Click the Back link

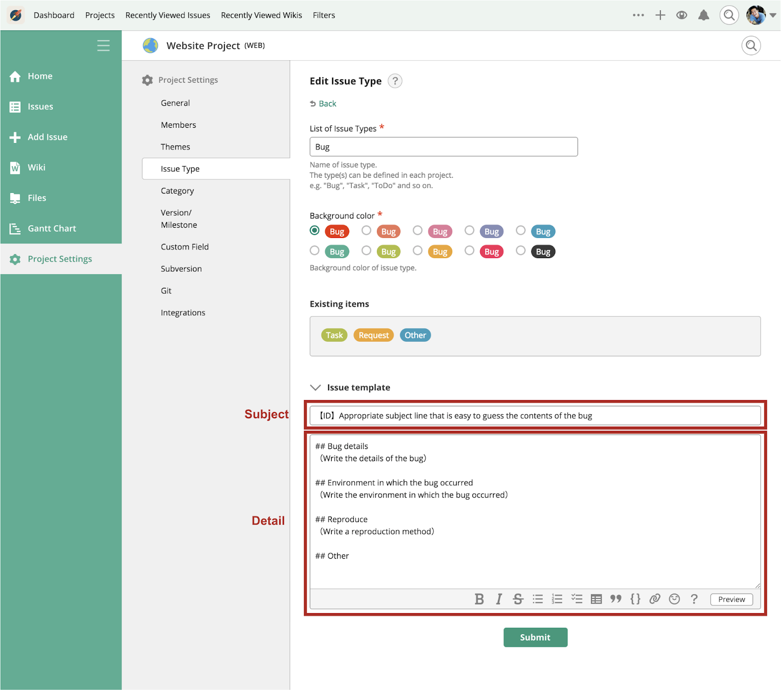tap(327, 104)
